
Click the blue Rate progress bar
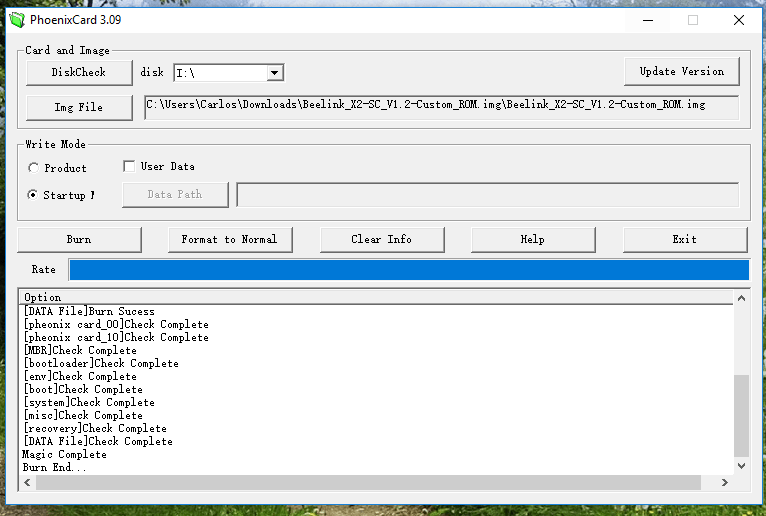pos(408,270)
